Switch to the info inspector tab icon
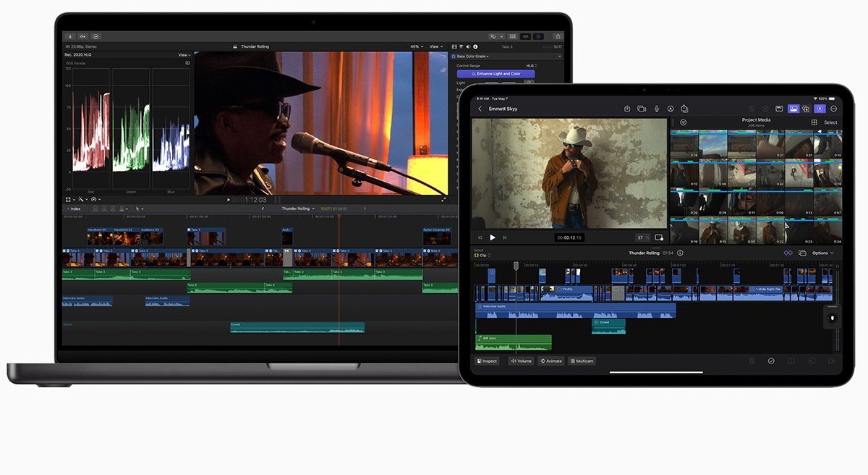 475,47
